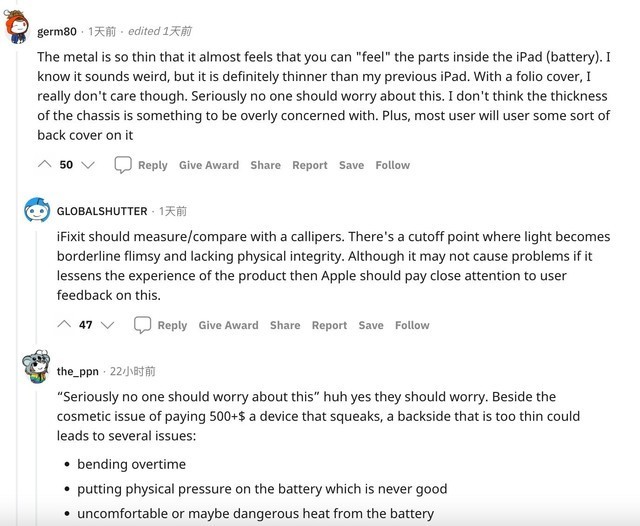Open the_ppn username profile
The width and height of the screenshot is (640, 526).
click(79, 370)
